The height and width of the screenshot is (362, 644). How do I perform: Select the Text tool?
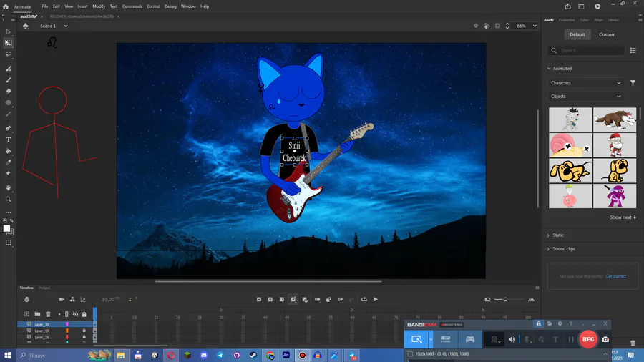pos(8,140)
